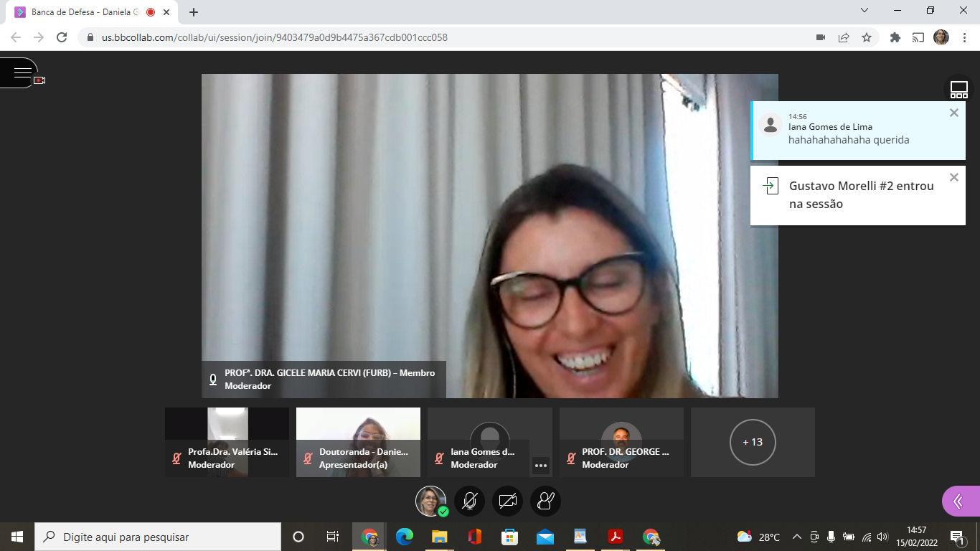The height and width of the screenshot is (551, 980).
Task: Open Task View on taskbar
Action: [x=332, y=537]
